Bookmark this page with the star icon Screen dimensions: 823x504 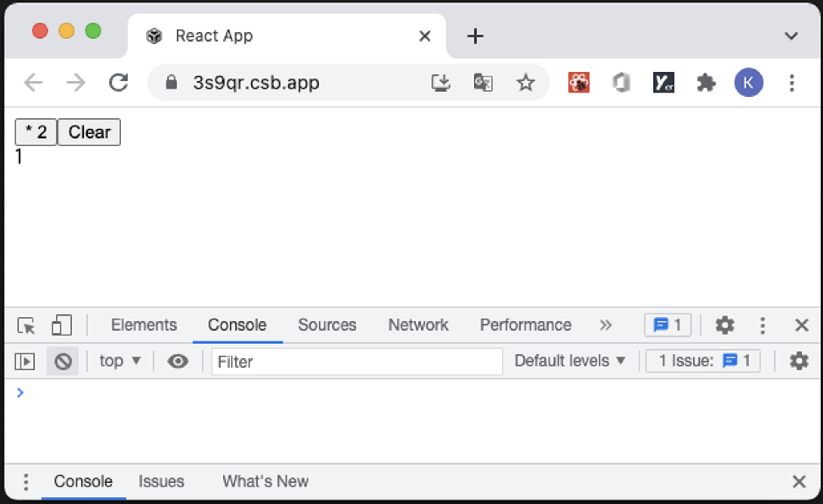(525, 83)
